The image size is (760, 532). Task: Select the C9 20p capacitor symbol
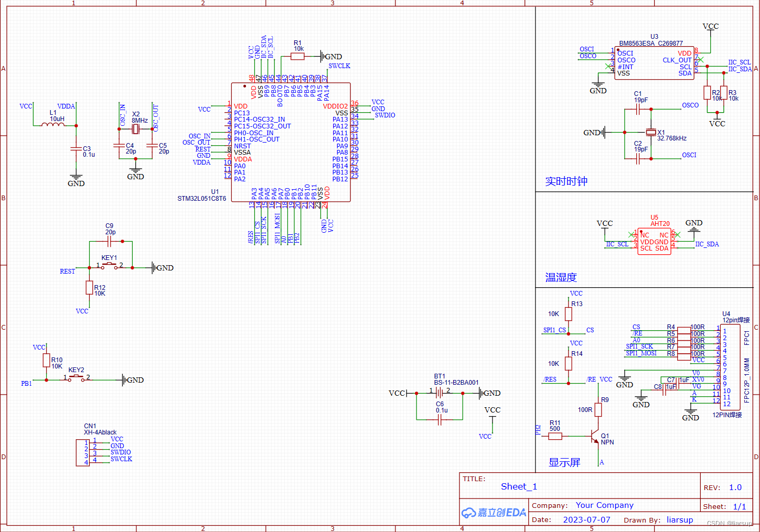point(109,241)
